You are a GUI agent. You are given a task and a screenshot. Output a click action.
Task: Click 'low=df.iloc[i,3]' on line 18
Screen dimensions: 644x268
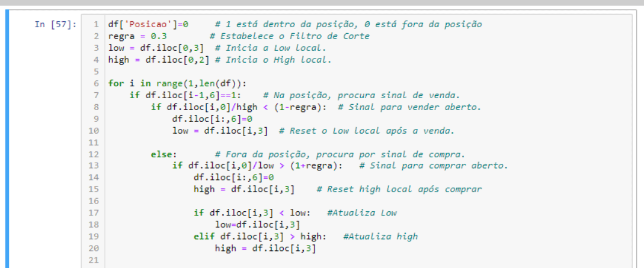tap(257, 225)
